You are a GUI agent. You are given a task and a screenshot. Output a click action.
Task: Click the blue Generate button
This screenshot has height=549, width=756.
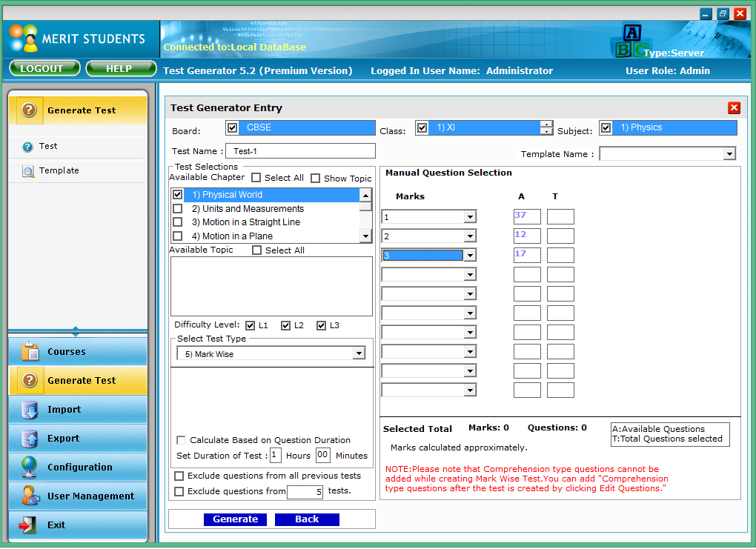(x=235, y=519)
